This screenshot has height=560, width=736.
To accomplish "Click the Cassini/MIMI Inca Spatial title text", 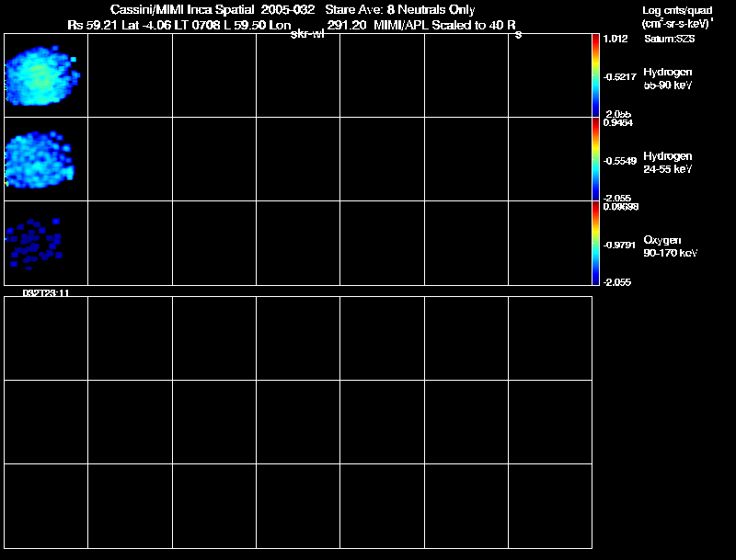I will [182, 9].
